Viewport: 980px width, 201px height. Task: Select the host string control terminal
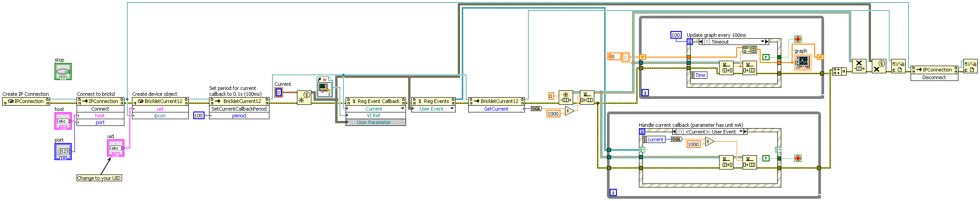pyautogui.click(x=63, y=121)
